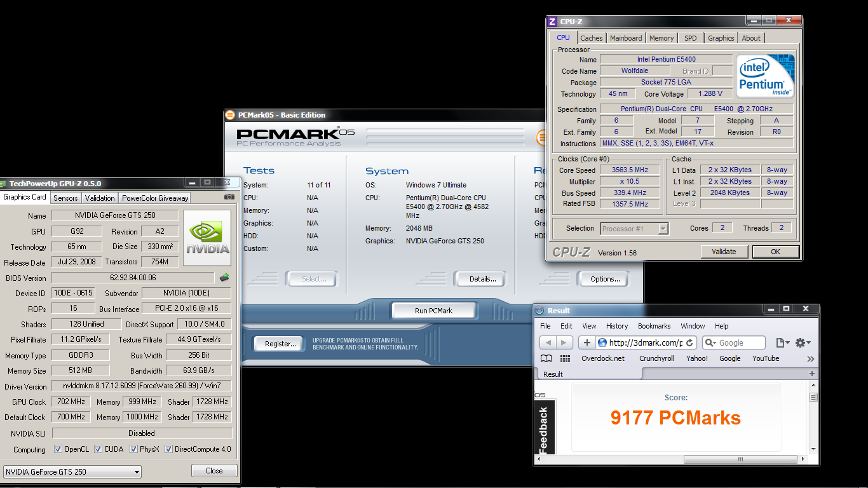Viewport: 868px width, 488px height.
Task: Go forward with the browser forward arrow
Action: (x=565, y=342)
